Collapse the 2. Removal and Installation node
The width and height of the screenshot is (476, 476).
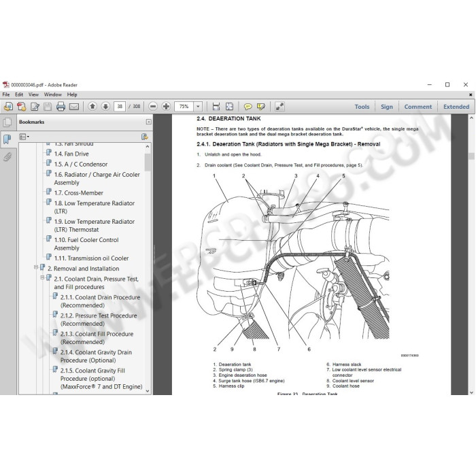[x=36, y=267]
